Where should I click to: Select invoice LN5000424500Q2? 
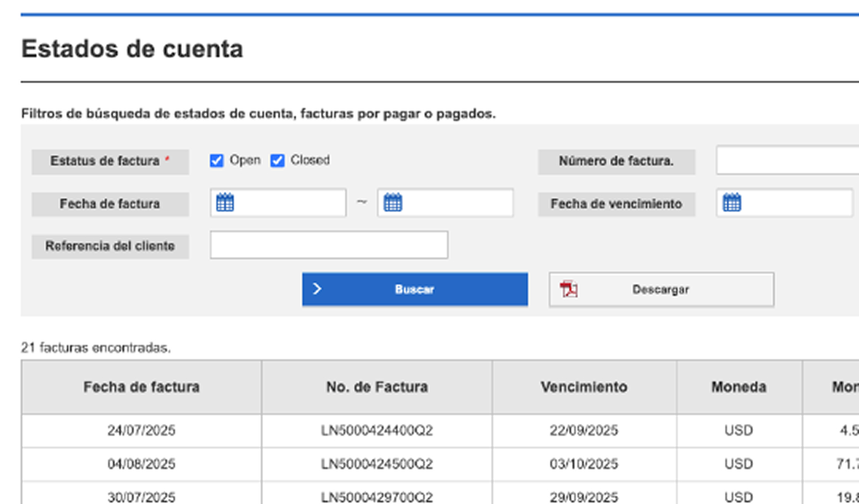376,464
